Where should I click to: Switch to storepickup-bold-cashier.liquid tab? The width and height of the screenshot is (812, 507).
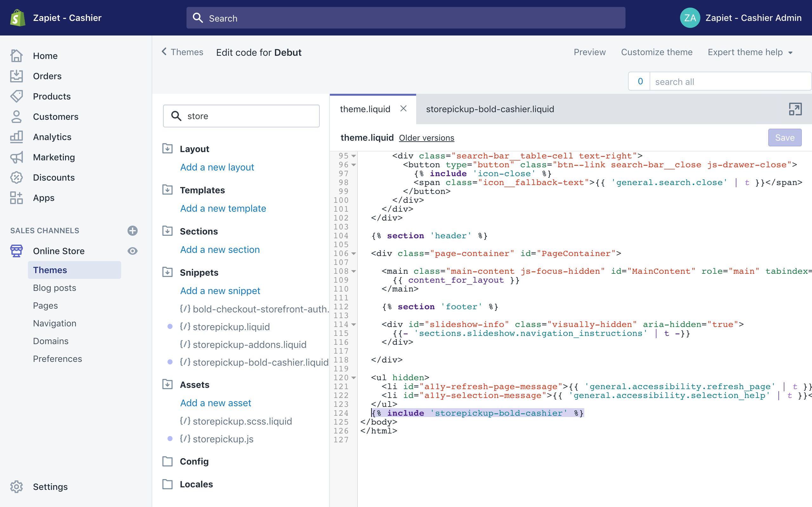click(490, 109)
